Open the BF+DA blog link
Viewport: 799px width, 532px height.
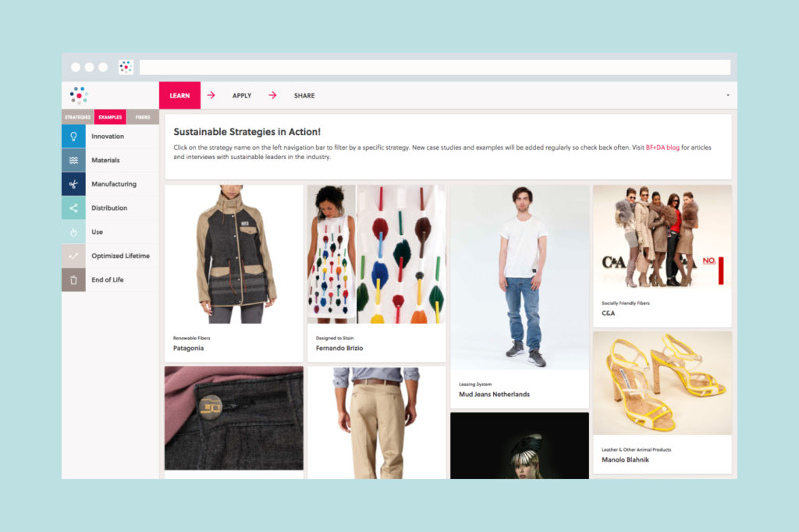point(662,147)
